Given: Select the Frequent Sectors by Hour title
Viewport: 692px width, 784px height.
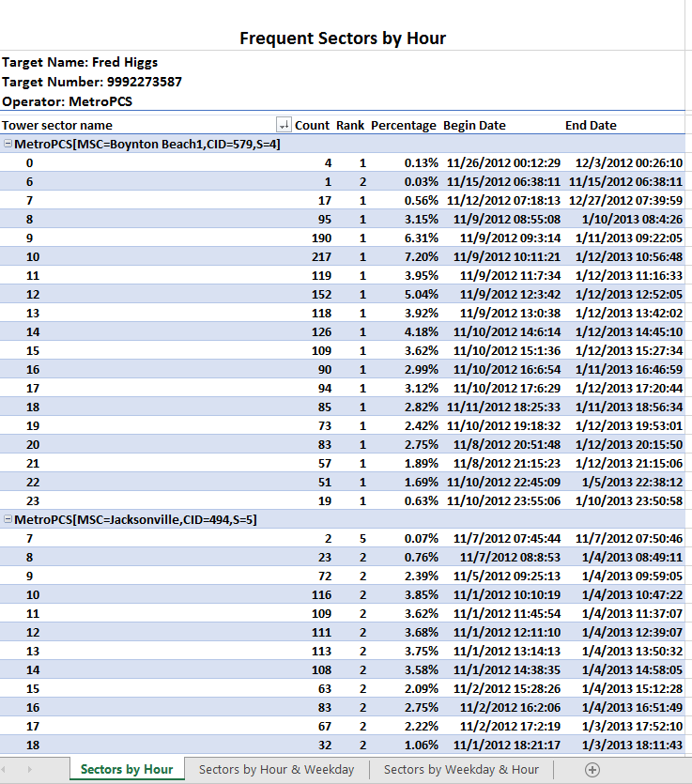Looking at the screenshot, I should point(343,38).
